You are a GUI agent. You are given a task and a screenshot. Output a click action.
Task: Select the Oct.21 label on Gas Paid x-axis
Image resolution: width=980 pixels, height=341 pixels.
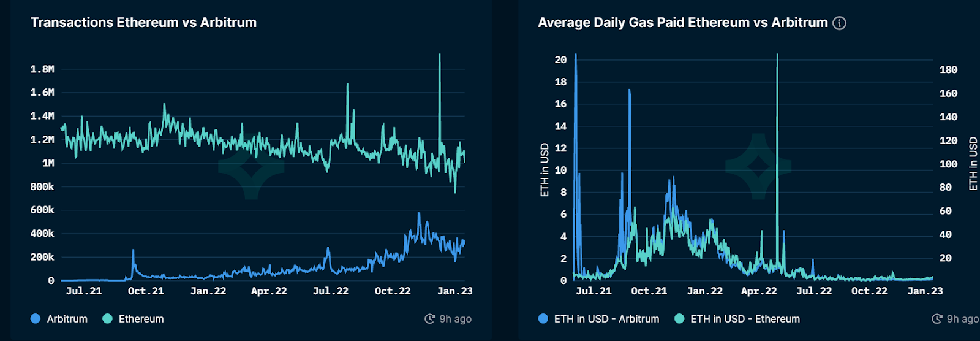point(649,291)
